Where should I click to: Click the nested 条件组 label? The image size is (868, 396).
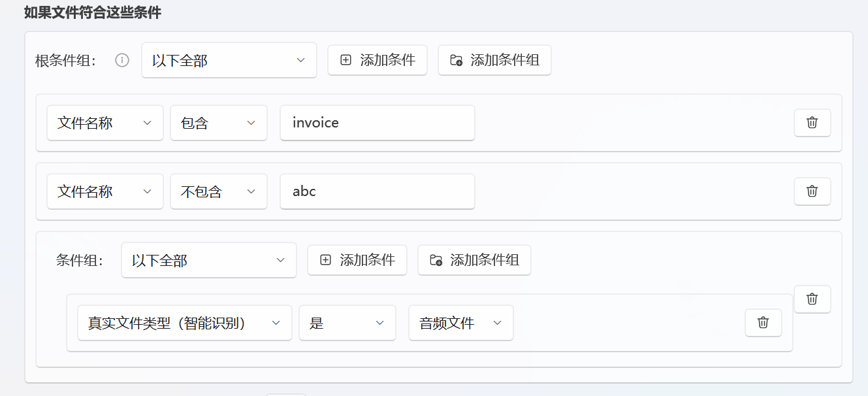point(80,260)
